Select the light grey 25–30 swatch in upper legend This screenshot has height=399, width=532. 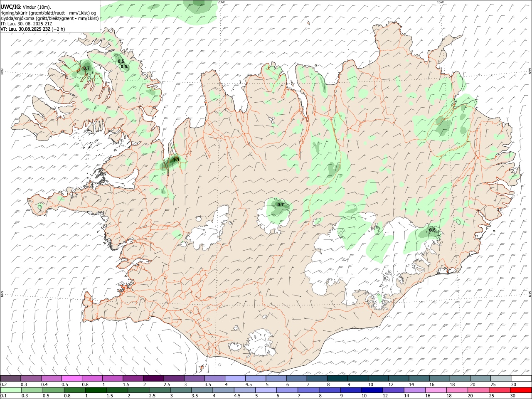(501, 379)
